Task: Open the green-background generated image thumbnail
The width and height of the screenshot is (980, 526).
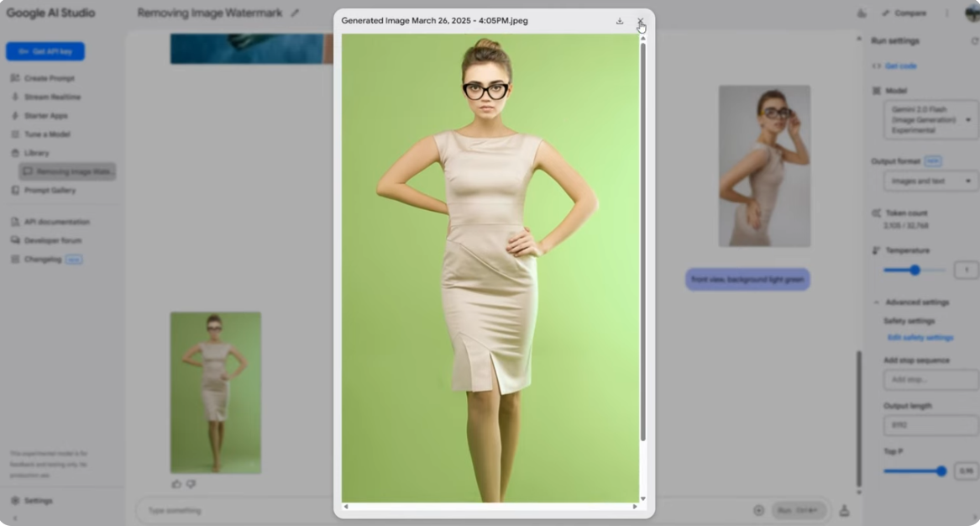Action: 216,392
